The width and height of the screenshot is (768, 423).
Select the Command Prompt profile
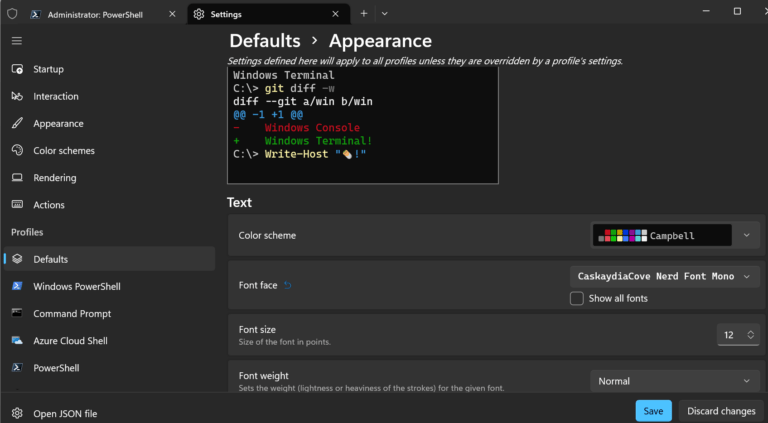[x=109, y=313]
